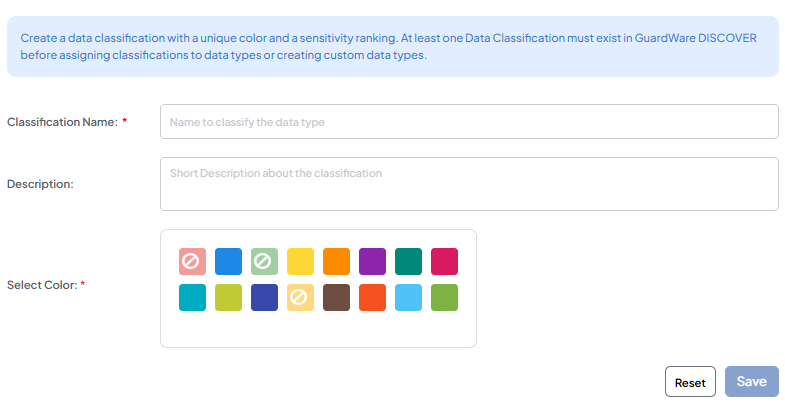The height and width of the screenshot is (402, 785).
Task: Select the light green color swatch
Action: (444, 297)
